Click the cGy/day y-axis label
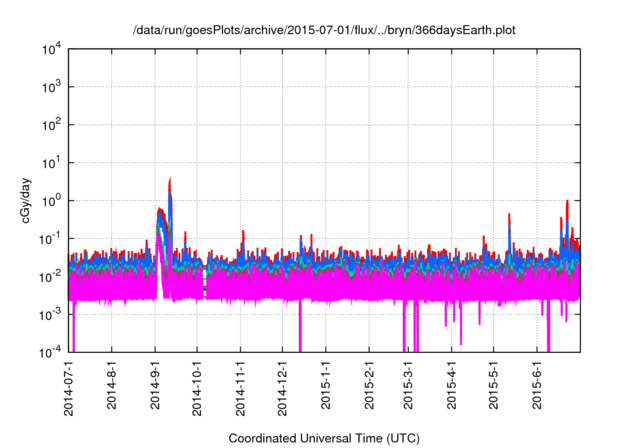The height and width of the screenshot is (448, 640). tap(29, 200)
